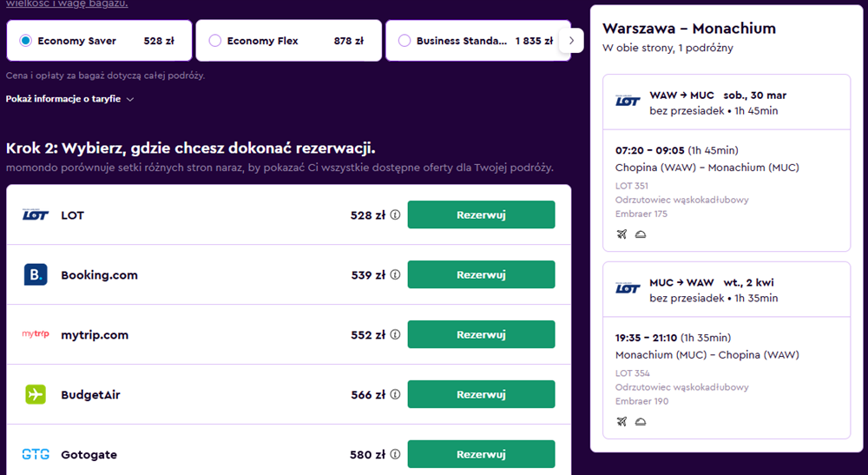Click the BudgetAir green plane logo
Viewport: 868px width, 475px height.
point(36,394)
